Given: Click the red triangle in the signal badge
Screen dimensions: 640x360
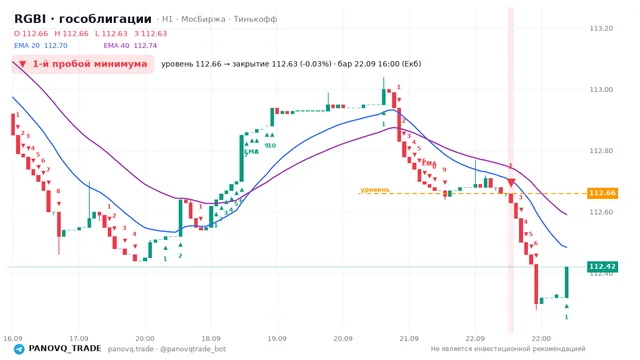Looking at the screenshot, I should click(22, 64).
